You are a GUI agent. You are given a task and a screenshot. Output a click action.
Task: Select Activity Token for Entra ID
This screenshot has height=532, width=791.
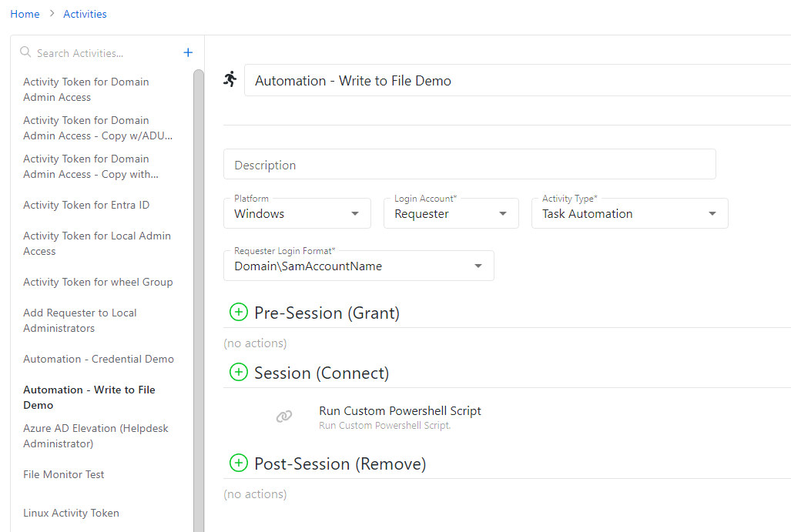pos(86,205)
